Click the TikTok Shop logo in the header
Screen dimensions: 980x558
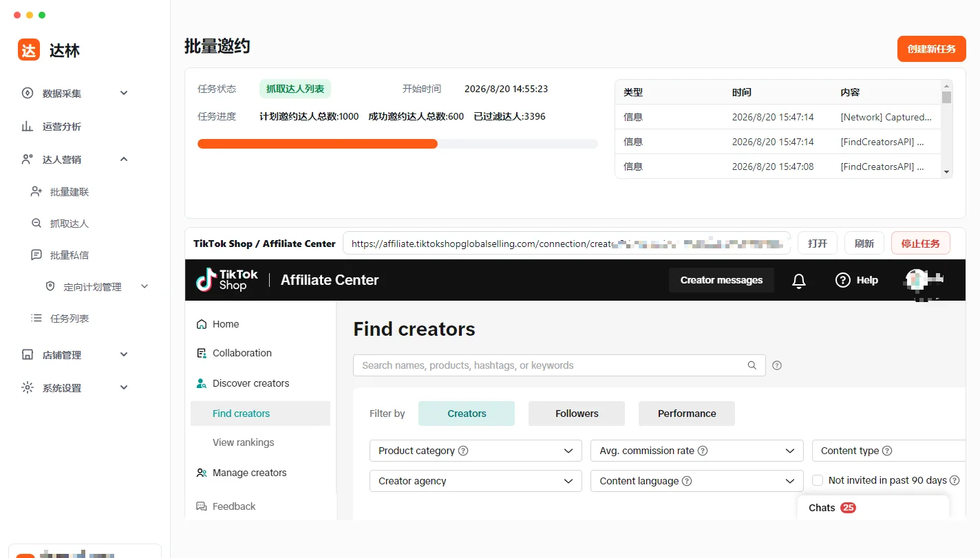(227, 279)
